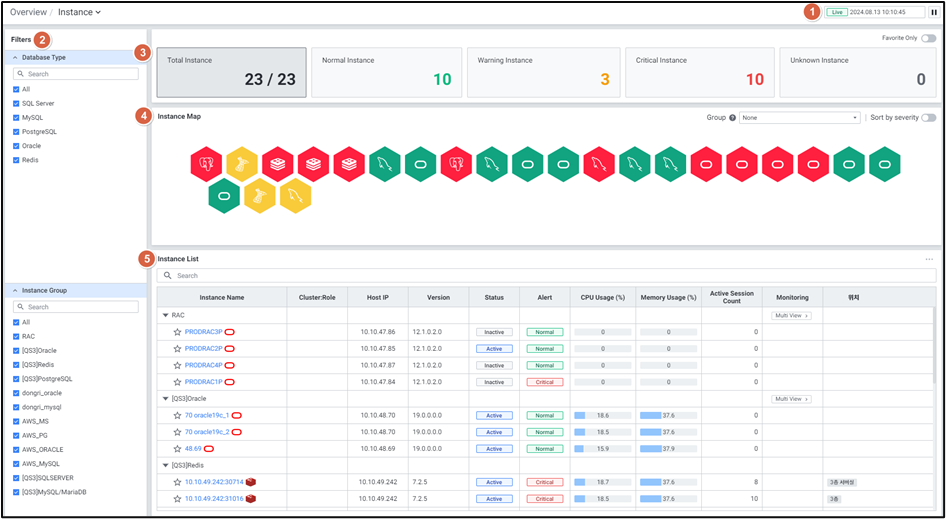This screenshot has height=519, width=946.
Task: Pause live monitoring with the pause button
Action: click(933, 12)
